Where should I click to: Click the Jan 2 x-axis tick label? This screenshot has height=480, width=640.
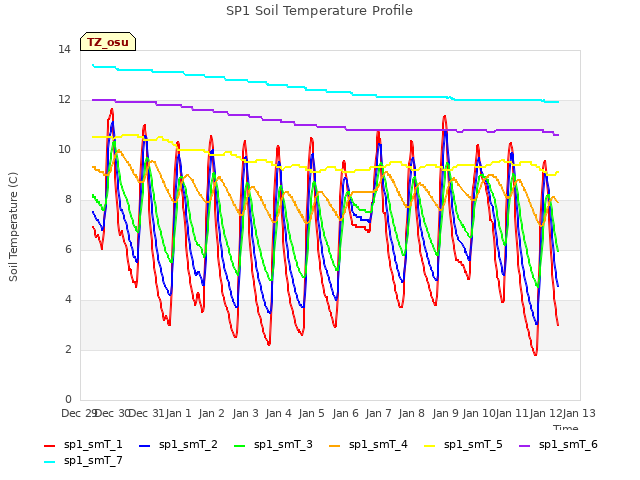click(211, 413)
